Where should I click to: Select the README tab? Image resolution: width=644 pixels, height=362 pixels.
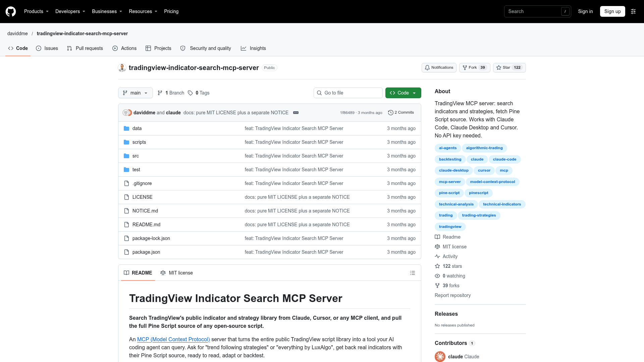(138, 273)
